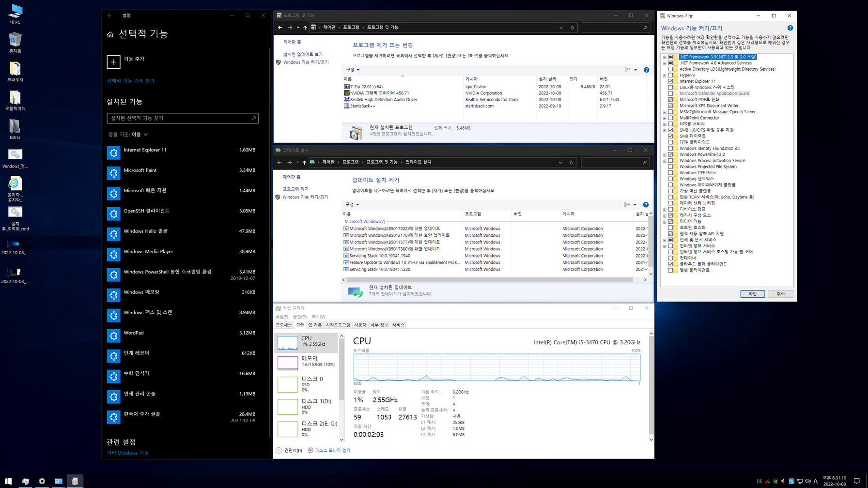
Task: Click the refresh icon in Programs and Features address bar
Action: point(572,28)
